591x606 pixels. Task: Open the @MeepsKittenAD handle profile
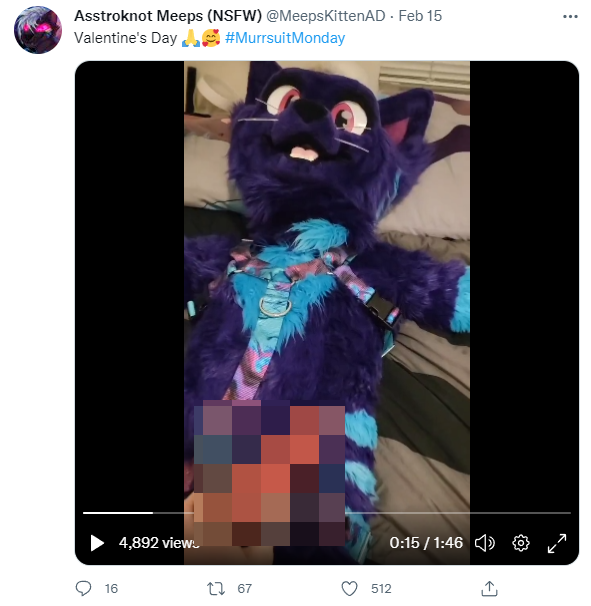(325, 16)
